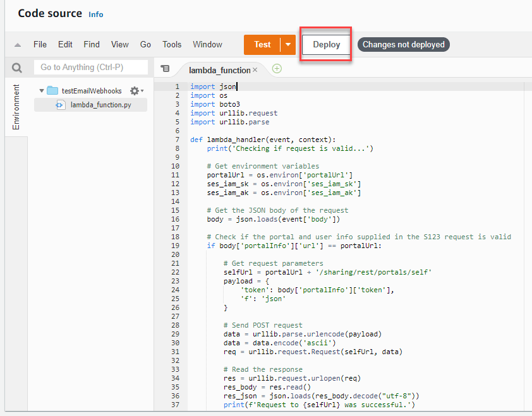Run the Test button
Image resolution: width=532 pixels, height=416 pixels.
[x=262, y=45]
